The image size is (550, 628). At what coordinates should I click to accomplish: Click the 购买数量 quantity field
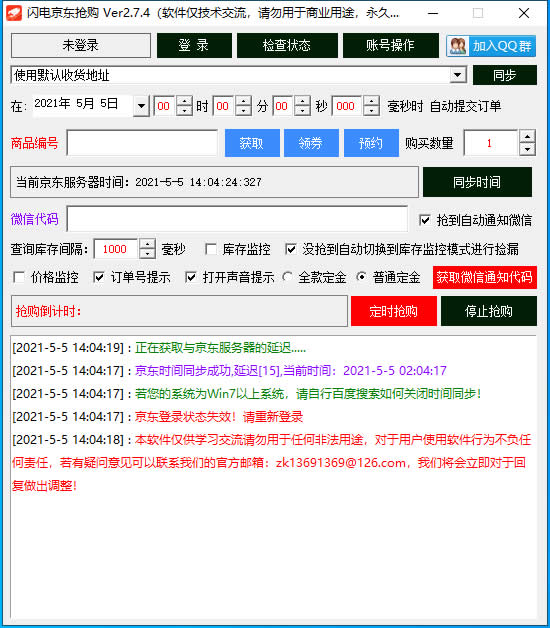pos(491,143)
